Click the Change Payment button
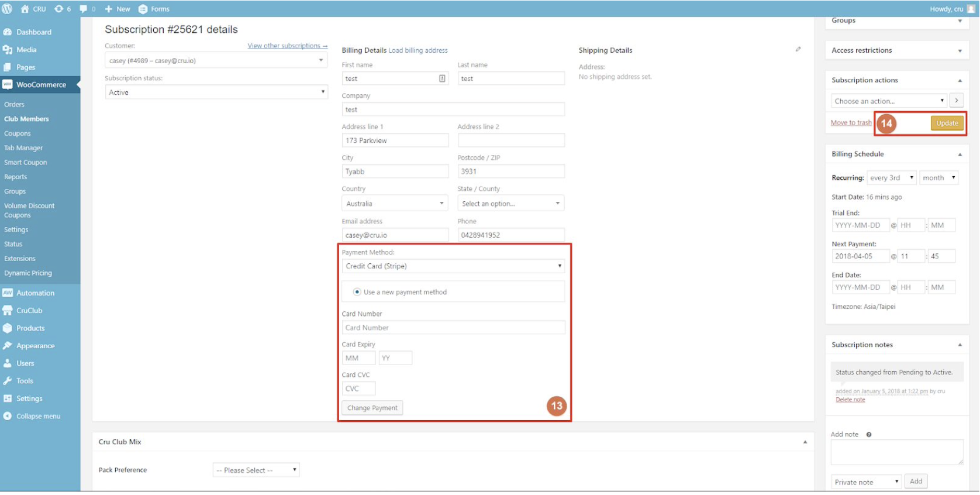 tap(372, 408)
